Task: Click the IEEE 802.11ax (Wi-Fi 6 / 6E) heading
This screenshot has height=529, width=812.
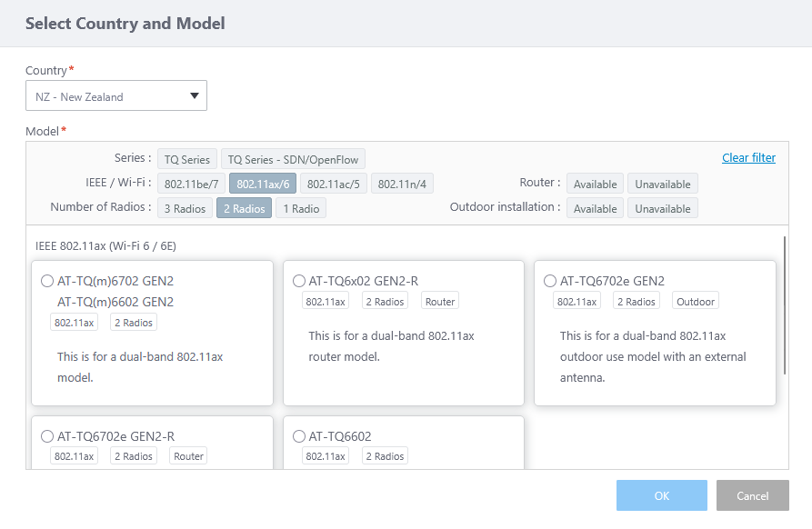Action: point(105,245)
